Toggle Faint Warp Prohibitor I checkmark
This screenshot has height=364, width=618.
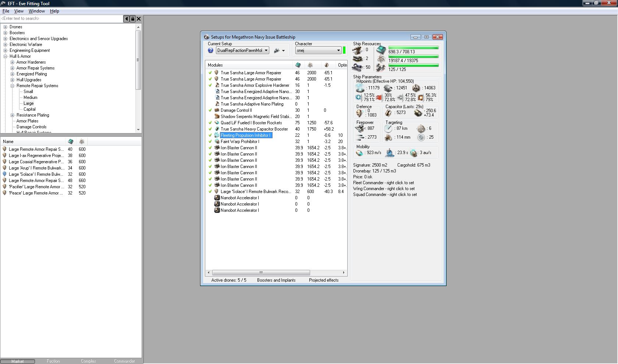pos(210,142)
